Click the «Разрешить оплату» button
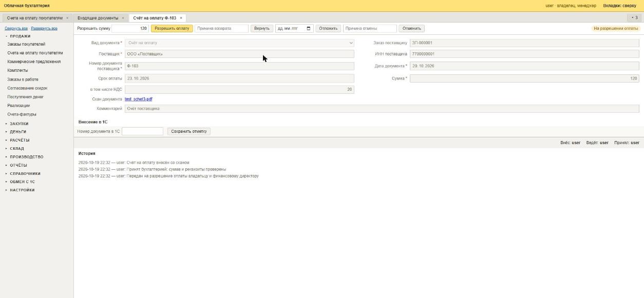Viewport: 644px width, 298px height. pyautogui.click(x=172, y=28)
